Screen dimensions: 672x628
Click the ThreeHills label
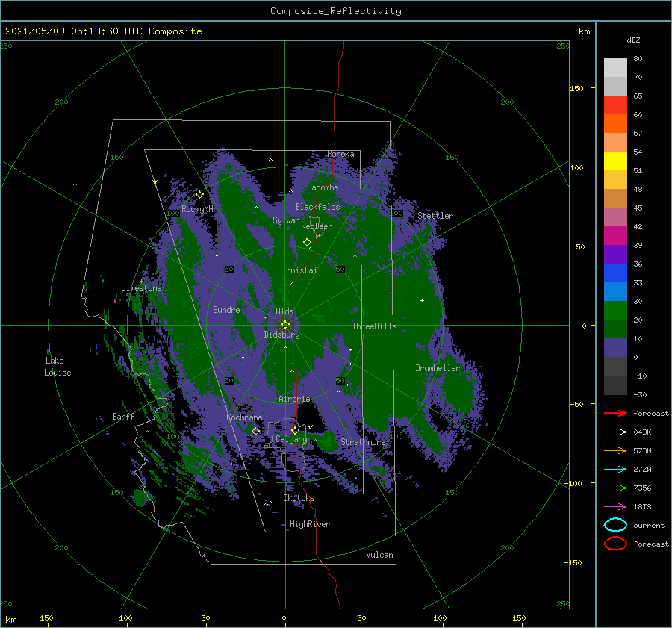[x=374, y=326]
